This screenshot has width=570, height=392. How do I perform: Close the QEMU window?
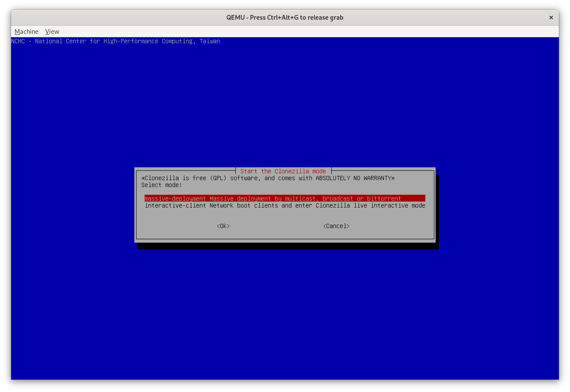pos(551,18)
